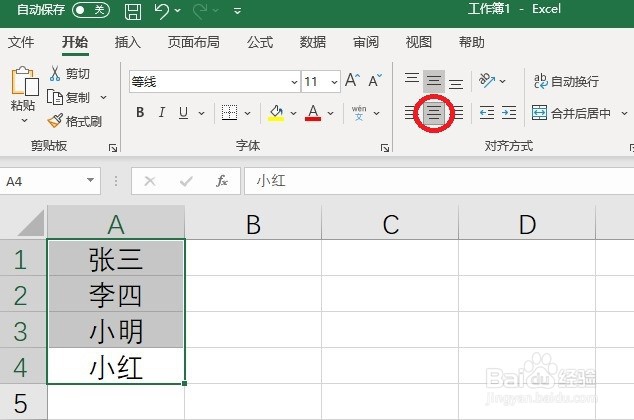
Task: Toggle the AutoSave switch
Action: point(91,10)
